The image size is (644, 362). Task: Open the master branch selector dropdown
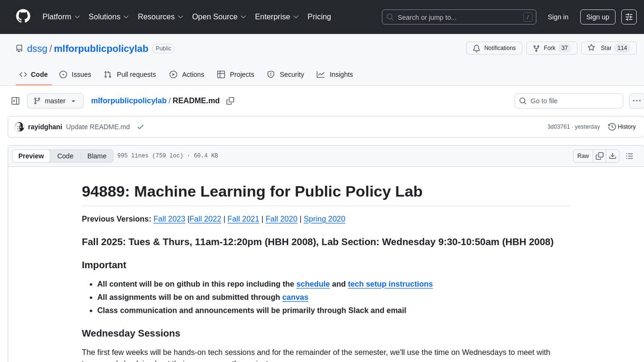pyautogui.click(x=55, y=101)
